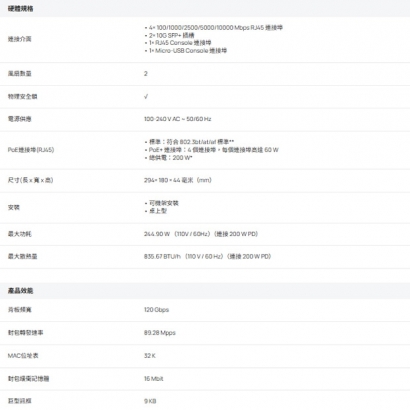The height and width of the screenshot is (410, 410).
Task: Click the dimensions value '294× 180 × 44 (mm)'
Action: 178,180
